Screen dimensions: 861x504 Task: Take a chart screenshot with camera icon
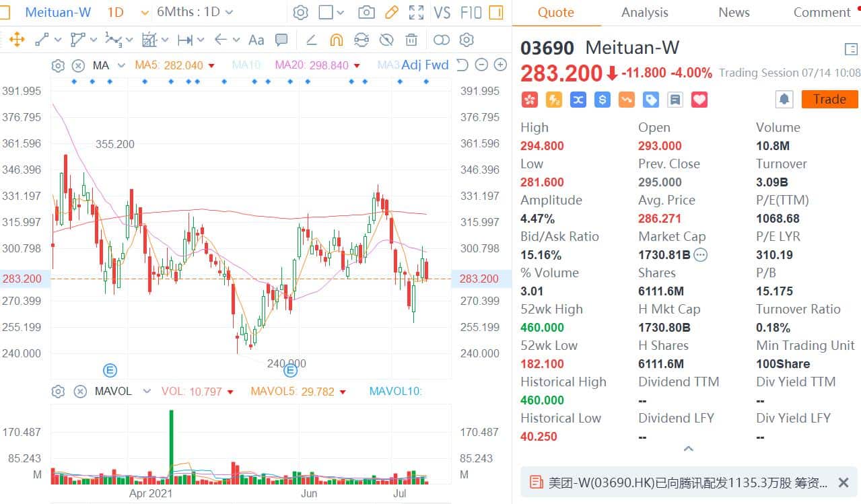tap(366, 12)
